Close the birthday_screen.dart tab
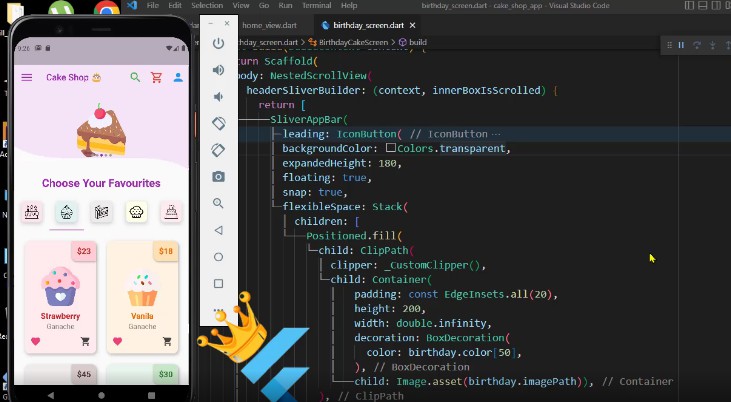Viewport: 731px width, 402px height. tap(413, 25)
